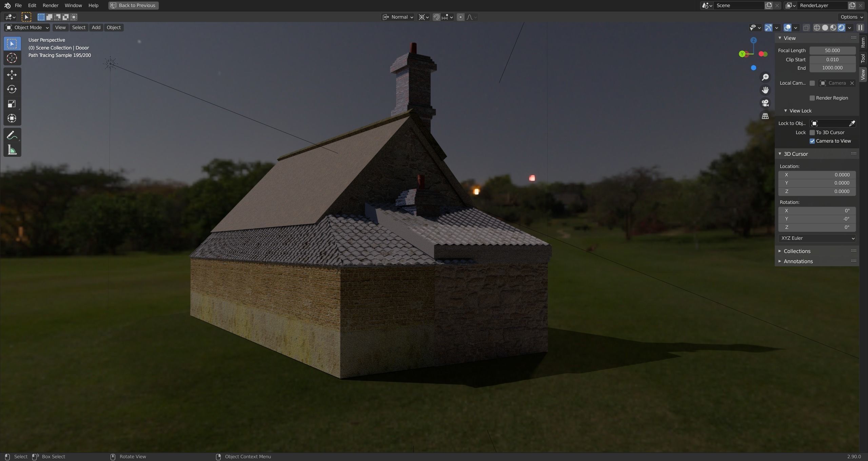The height and width of the screenshot is (461, 868).
Task: Set selection mode to Invert
Action: click(x=65, y=17)
